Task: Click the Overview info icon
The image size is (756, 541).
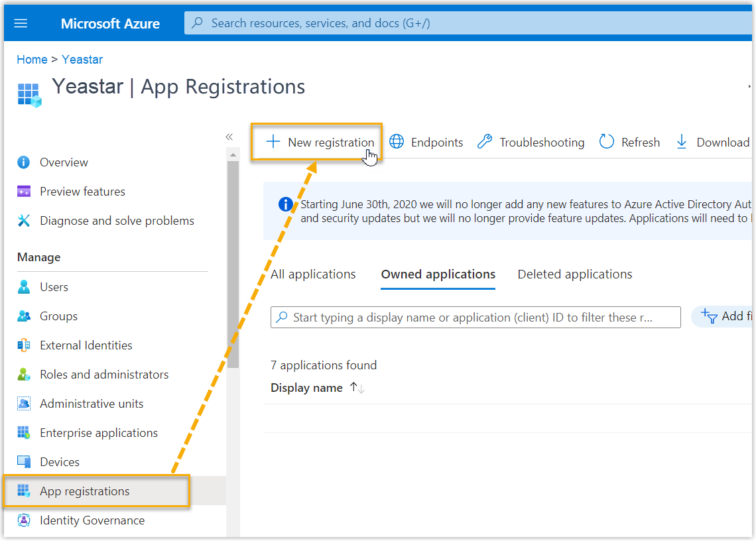Action: coord(24,162)
